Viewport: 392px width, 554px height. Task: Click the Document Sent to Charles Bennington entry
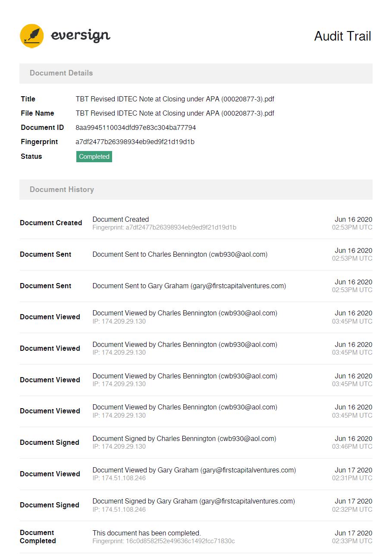tap(180, 255)
